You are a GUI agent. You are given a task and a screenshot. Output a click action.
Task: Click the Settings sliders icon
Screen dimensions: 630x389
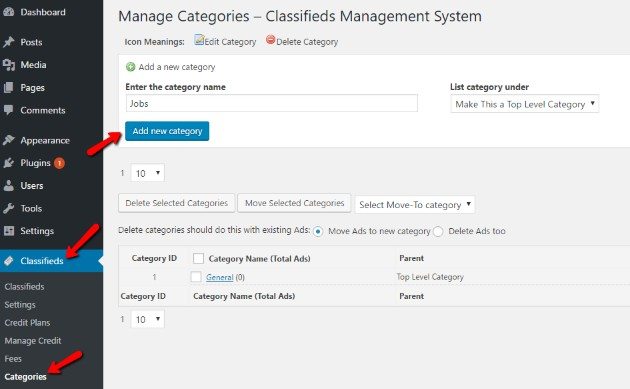(8, 231)
